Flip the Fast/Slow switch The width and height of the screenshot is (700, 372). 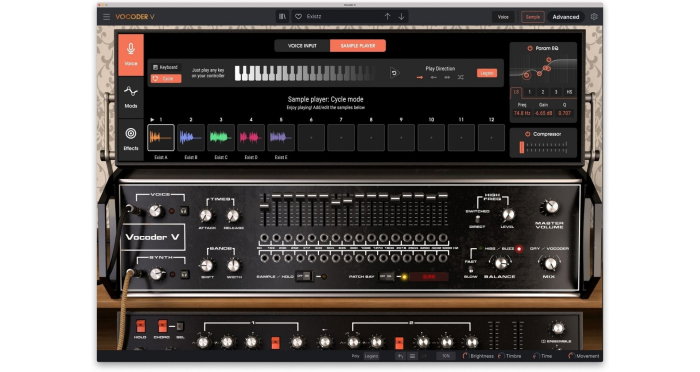click(x=471, y=269)
